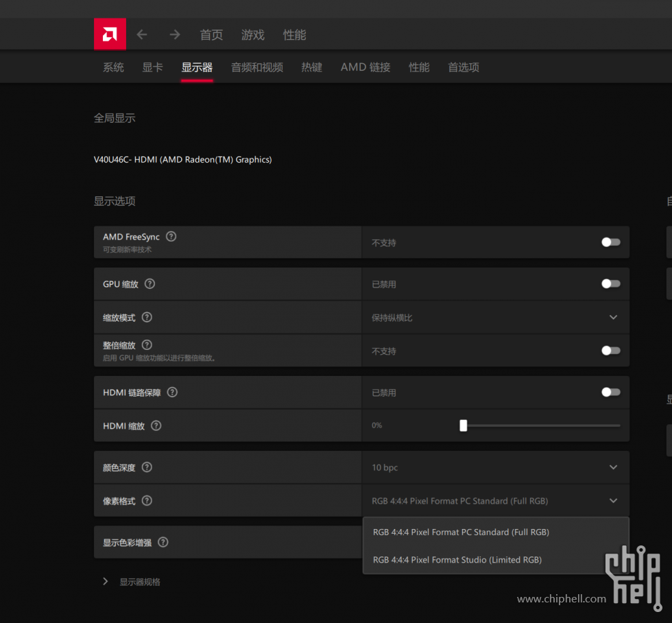
Task: Go forward with the right arrow
Action: coord(175,34)
